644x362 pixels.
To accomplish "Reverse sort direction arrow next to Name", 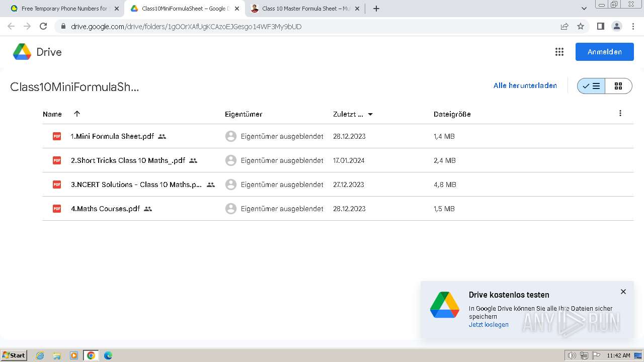I will (x=77, y=114).
